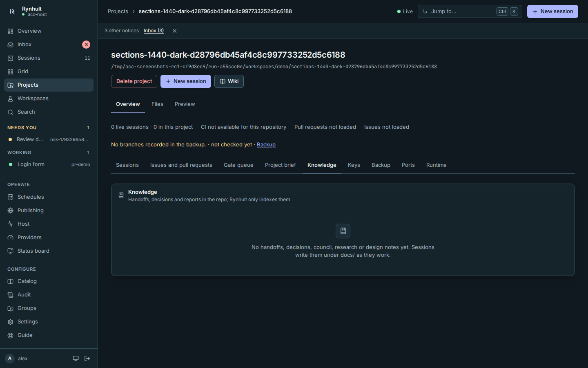The image size is (588, 368).
Task: Open the Inbox in the sidebar
Action: (x=49, y=45)
